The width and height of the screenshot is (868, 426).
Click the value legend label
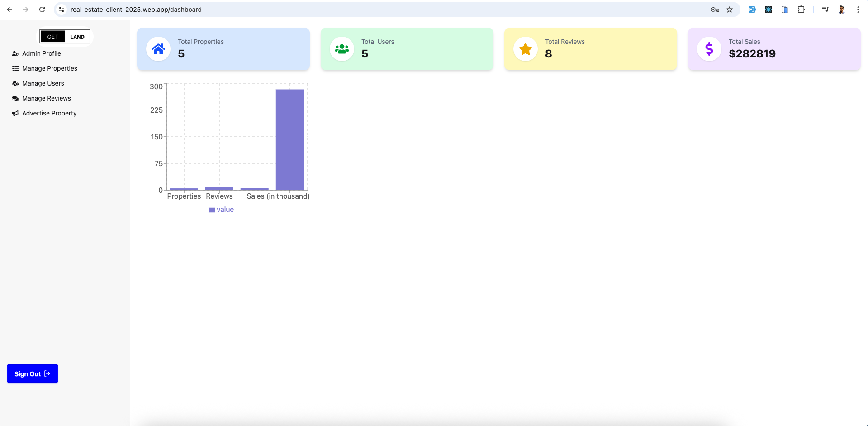click(x=225, y=210)
